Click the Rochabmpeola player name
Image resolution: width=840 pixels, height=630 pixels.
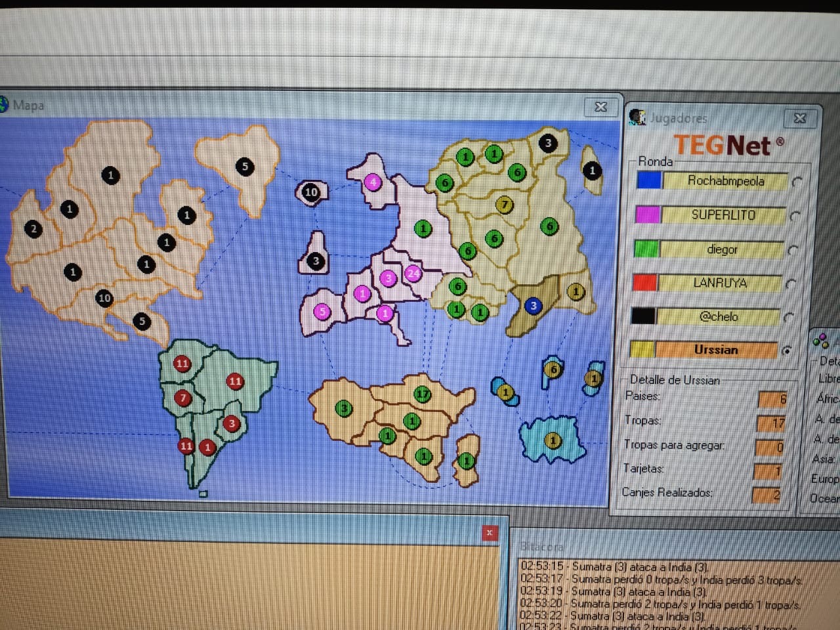pos(726,180)
